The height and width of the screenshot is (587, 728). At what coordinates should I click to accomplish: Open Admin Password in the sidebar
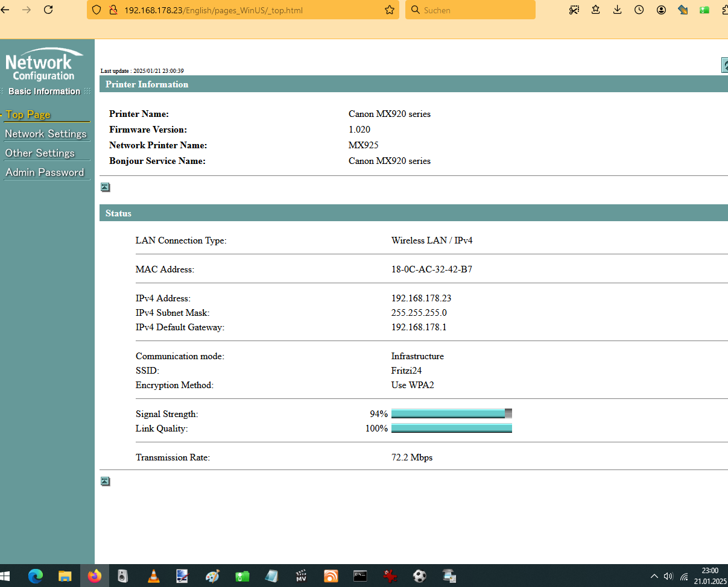(45, 172)
